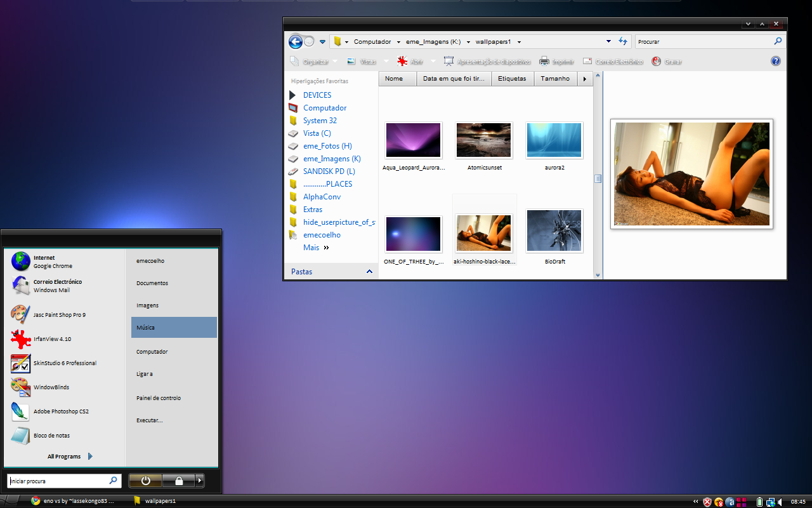Click the Start menu power button
The height and width of the screenshot is (508, 812).
click(145, 481)
